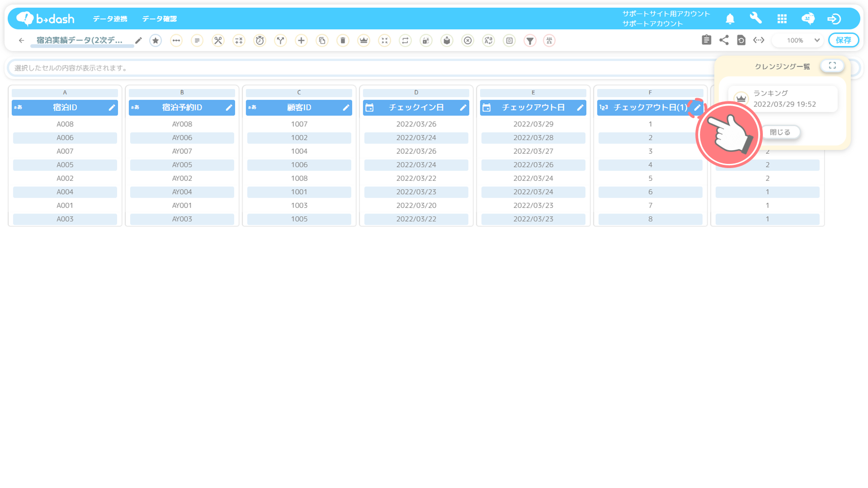Click the red grid toolbar icon
The width and height of the screenshot is (868, 488).
click(549, 40)
